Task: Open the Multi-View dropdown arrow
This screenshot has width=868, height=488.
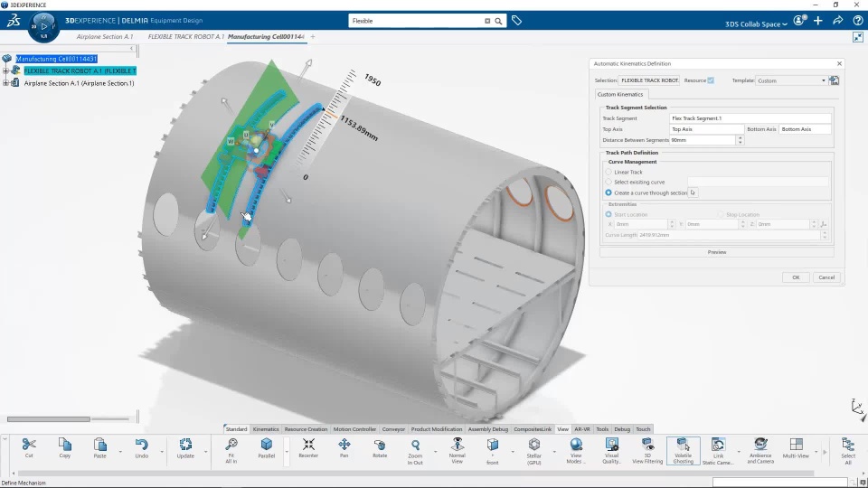Action: 816,452
